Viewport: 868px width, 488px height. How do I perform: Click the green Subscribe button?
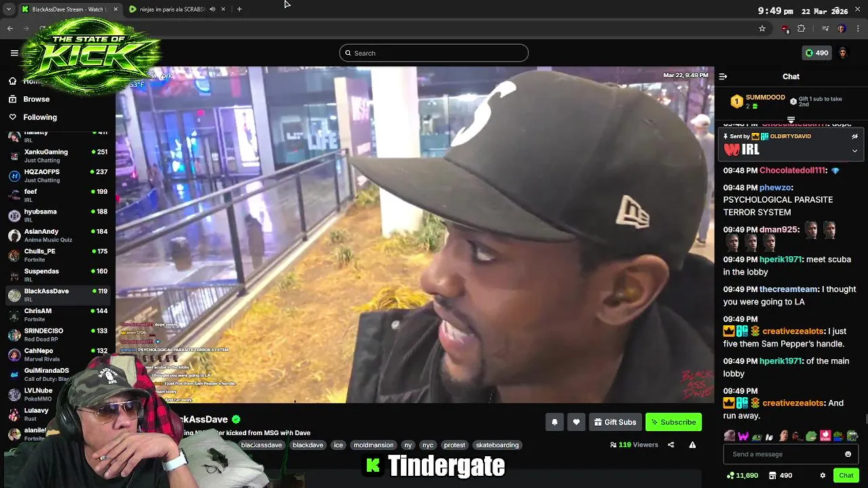coord(673,422)
